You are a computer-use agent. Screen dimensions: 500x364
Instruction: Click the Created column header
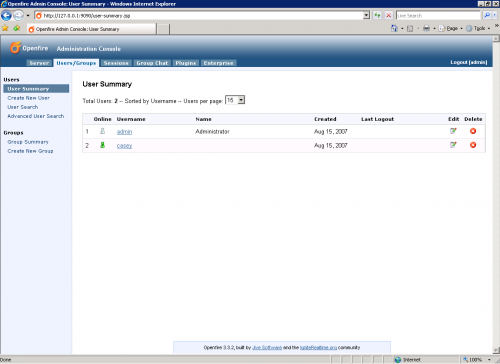(325, 119)
